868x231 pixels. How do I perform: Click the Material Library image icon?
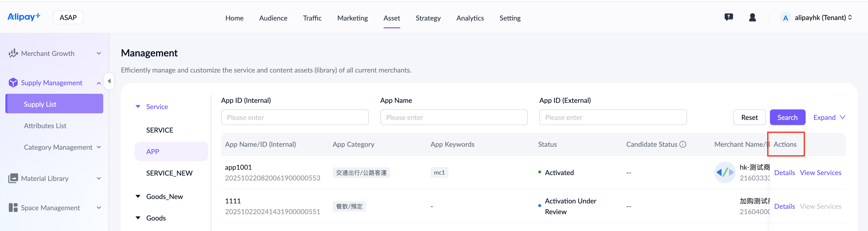pos(13,178)
